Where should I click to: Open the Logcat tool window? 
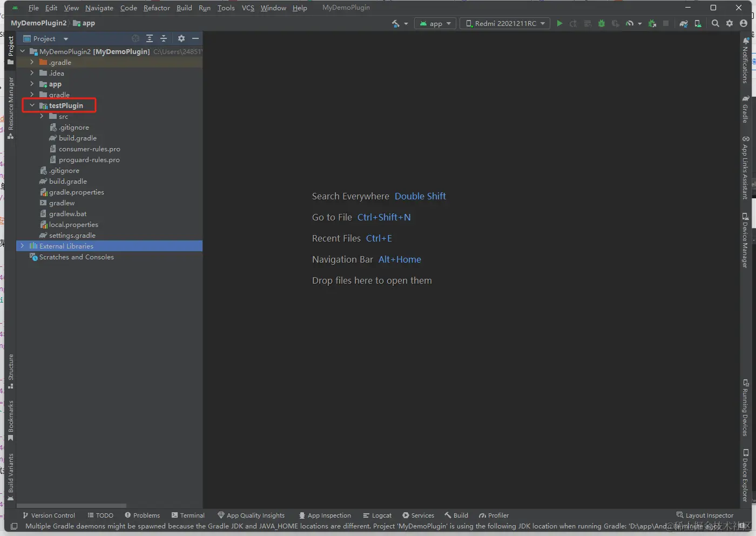tap(377, 515)
